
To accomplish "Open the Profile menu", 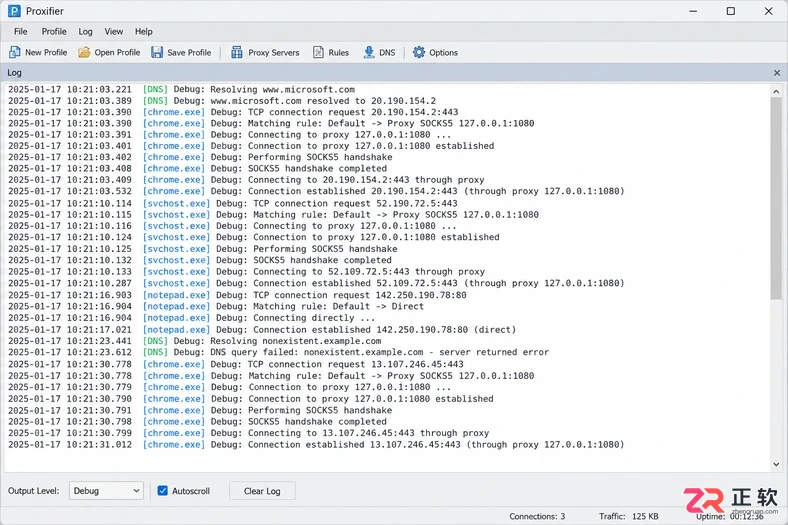I will tap(54, 32).
